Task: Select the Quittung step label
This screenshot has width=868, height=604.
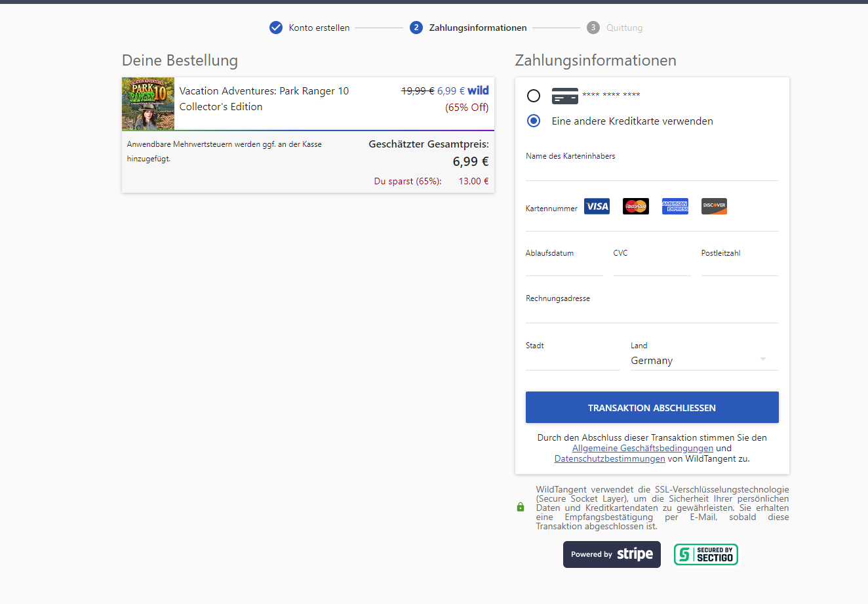Action: 624,28
